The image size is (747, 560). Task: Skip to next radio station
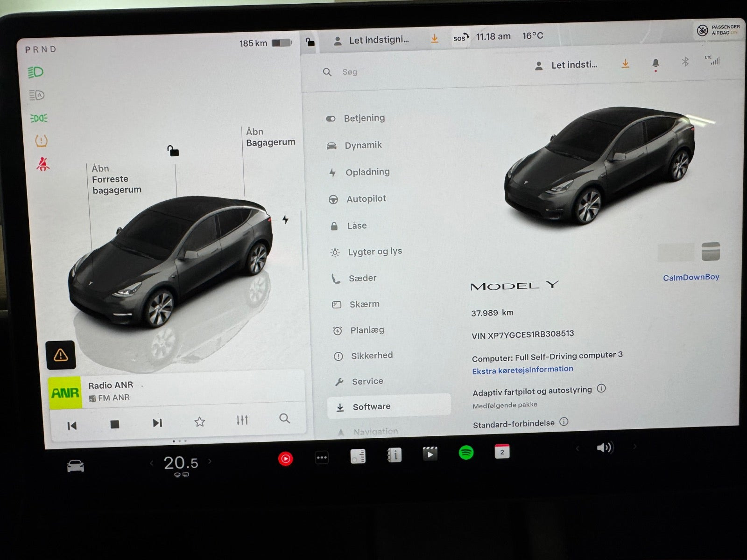[x=157, y=423]
